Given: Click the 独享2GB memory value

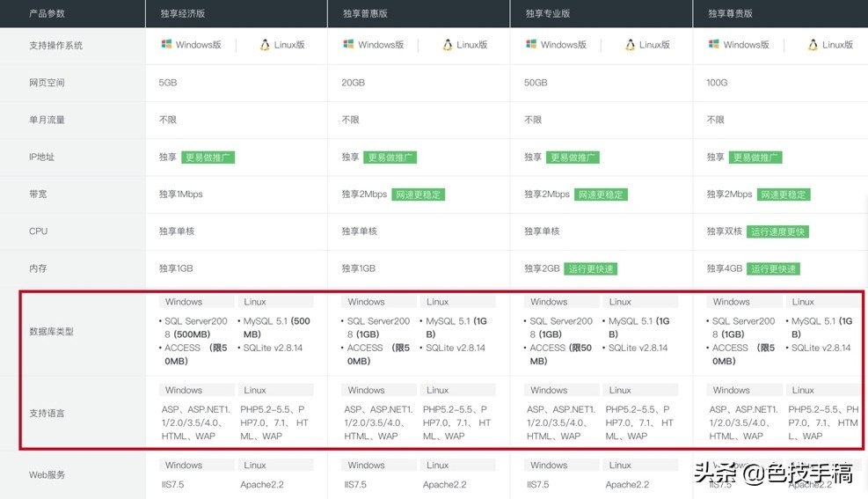Looking at the screenshot, I should (x=542, y=268).
